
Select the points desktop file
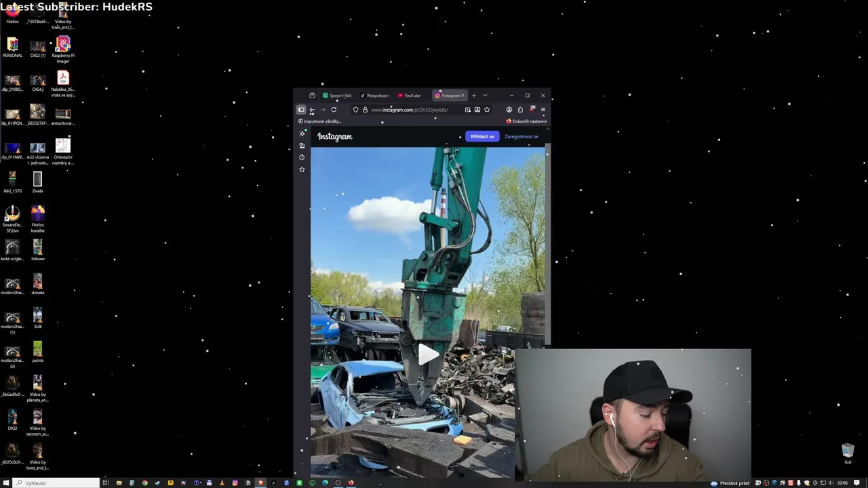point(37,352)
